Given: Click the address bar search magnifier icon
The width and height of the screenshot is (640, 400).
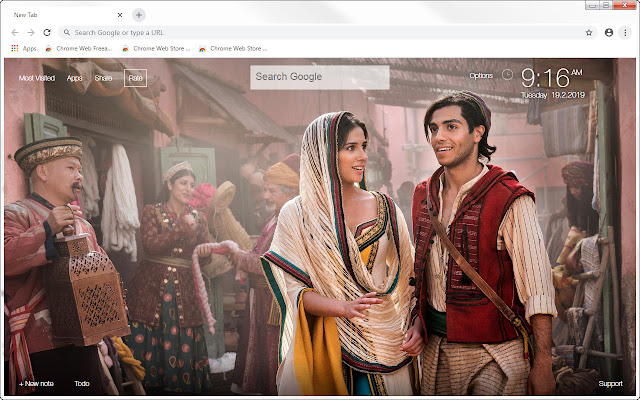Looking at the screenshot, I should [67, 32].
